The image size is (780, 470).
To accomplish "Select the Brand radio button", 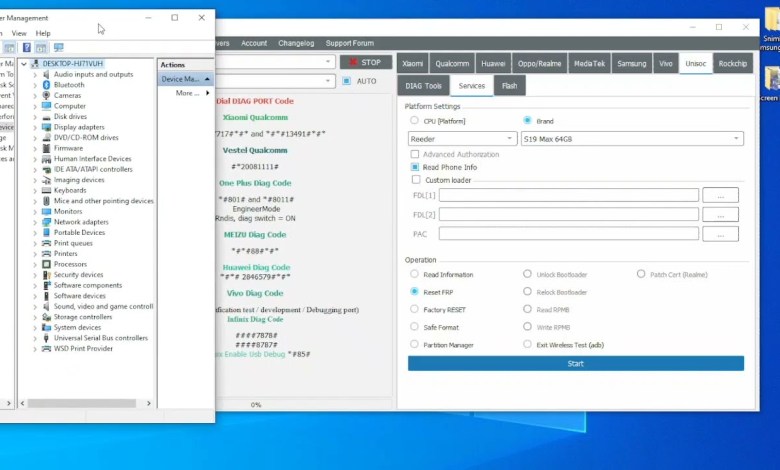I will [x=527, y=120].
